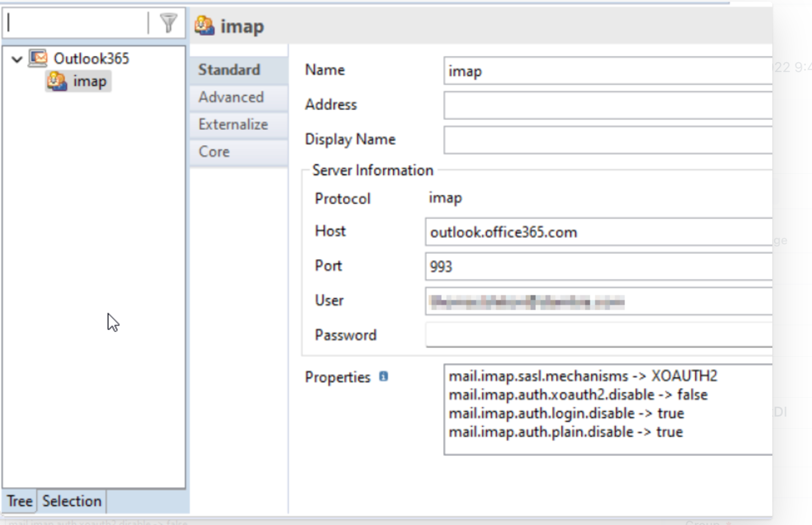Click the mail.imap.auth.plain.disable property line

pos(566,432)
